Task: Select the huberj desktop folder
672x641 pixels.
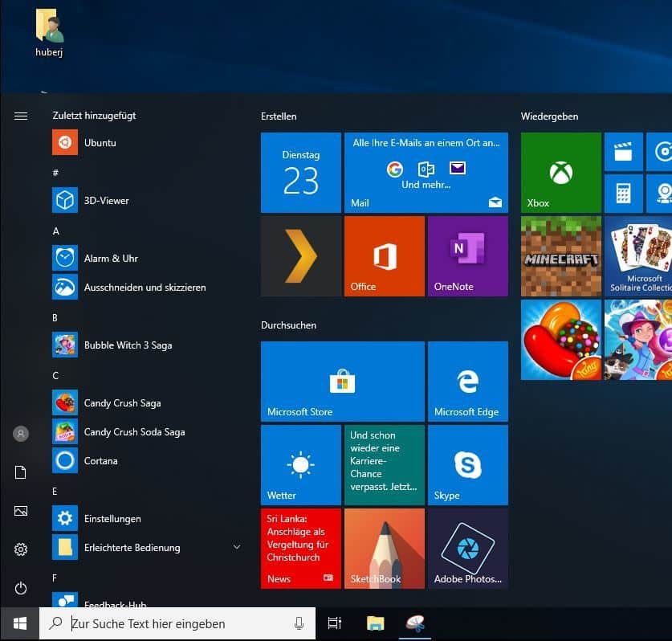Action: 49,34
